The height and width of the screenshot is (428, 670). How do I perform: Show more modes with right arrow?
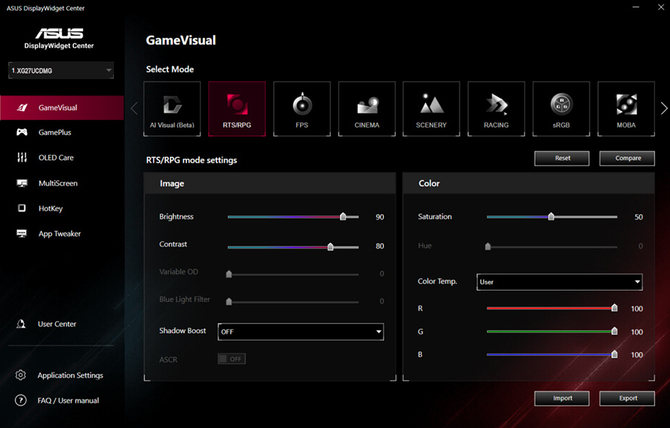(664, 108)
